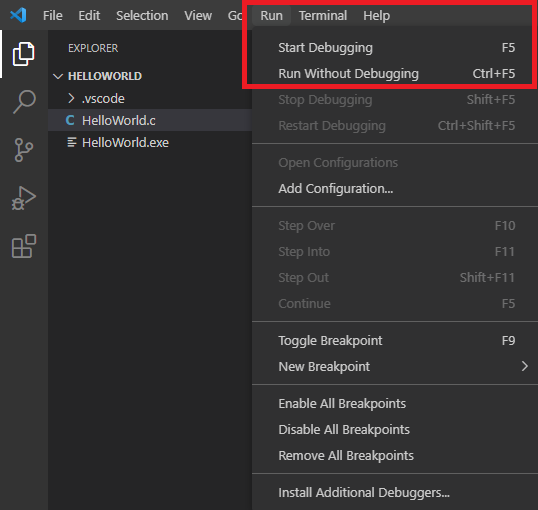Select HelloWorld.exe in the explorer

(x=150, y=142)
